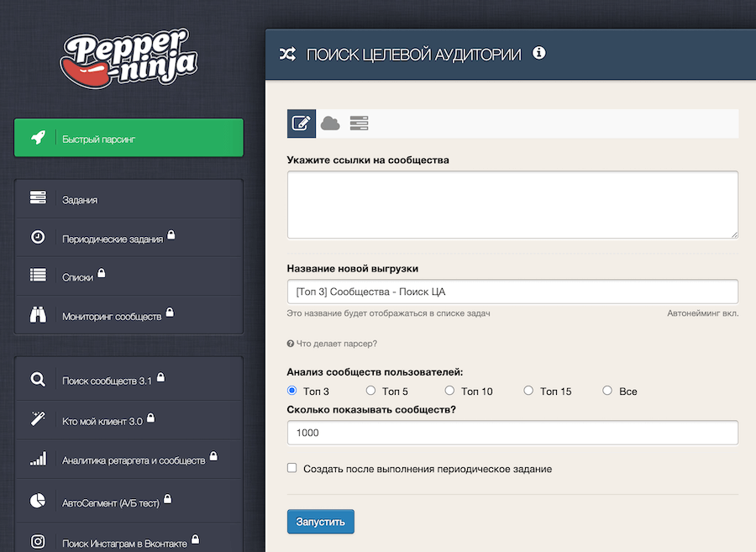This screenshot has height=552, width=756.
Task: Click the resize grip of the links textarea
Action: [734, 234]
